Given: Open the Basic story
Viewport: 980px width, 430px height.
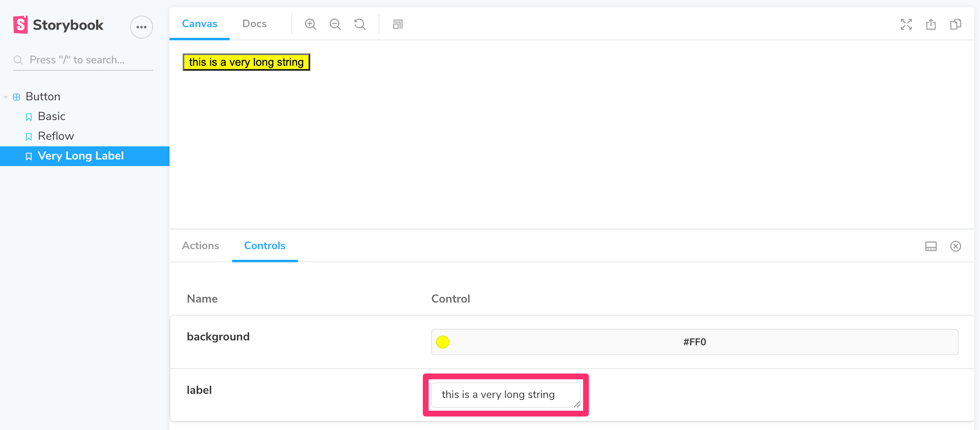Looking at the screenshot, I should point(51,116).
